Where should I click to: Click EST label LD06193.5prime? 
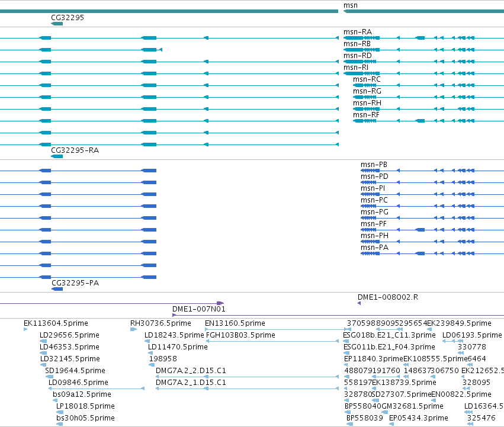(472, 335)
